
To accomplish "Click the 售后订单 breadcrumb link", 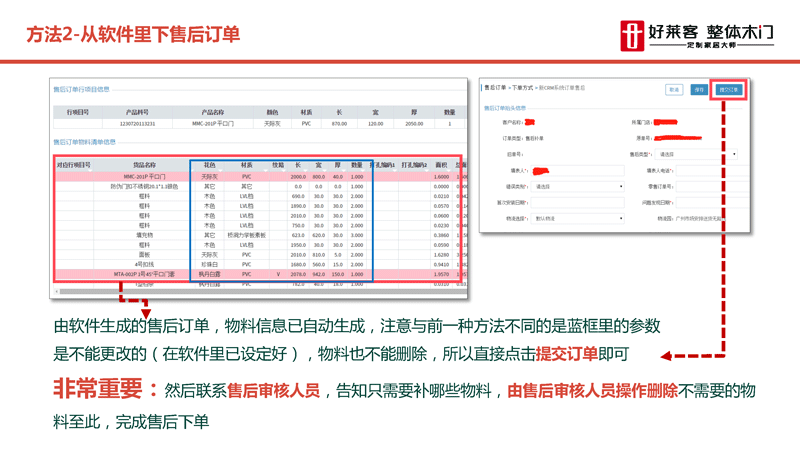I will (x=495, y=88).
